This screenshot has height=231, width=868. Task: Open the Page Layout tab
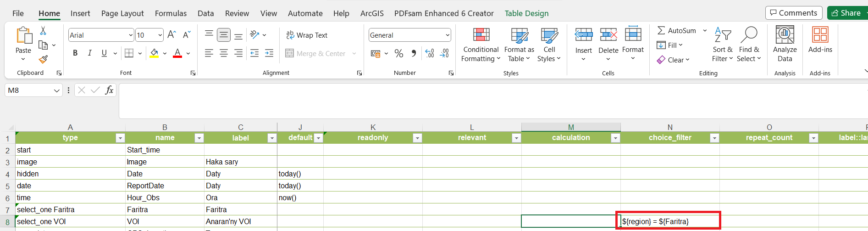pyautogui.click(x=122, y=13)
